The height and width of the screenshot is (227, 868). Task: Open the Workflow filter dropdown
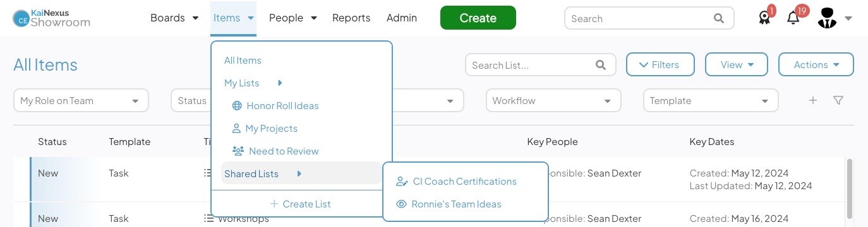point(553,101)
